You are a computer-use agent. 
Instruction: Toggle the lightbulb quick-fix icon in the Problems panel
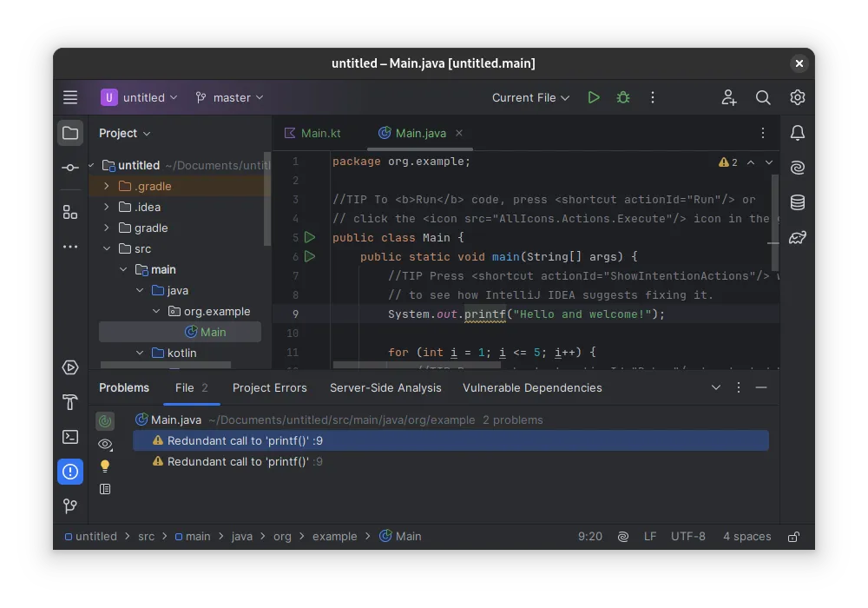(105, 466)
